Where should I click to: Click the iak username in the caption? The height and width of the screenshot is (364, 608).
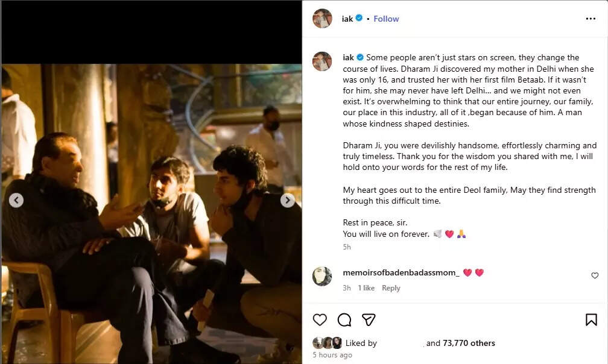(348, 57)
